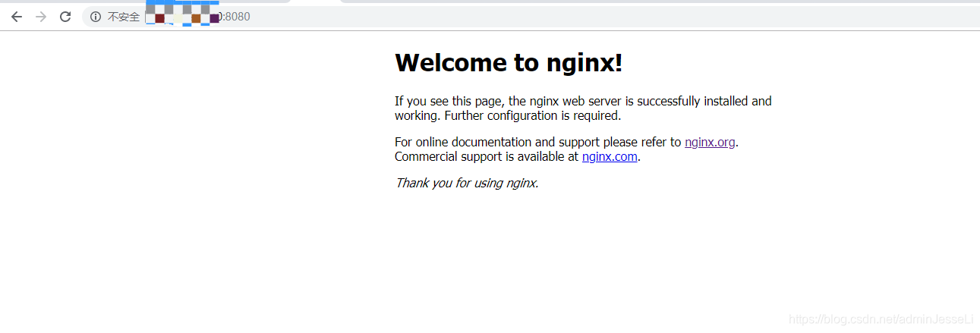Click the 'Welcome to nginx!' heading

509,62
